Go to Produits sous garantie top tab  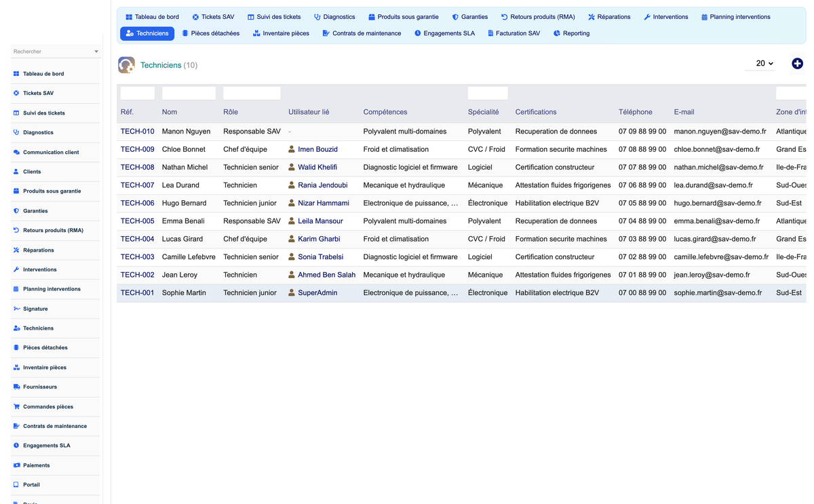tap(403, 17)
